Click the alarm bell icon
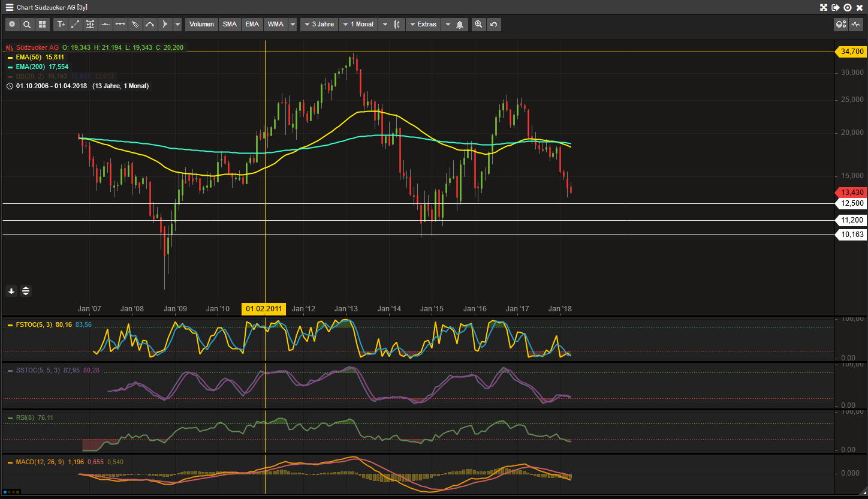 460,25
